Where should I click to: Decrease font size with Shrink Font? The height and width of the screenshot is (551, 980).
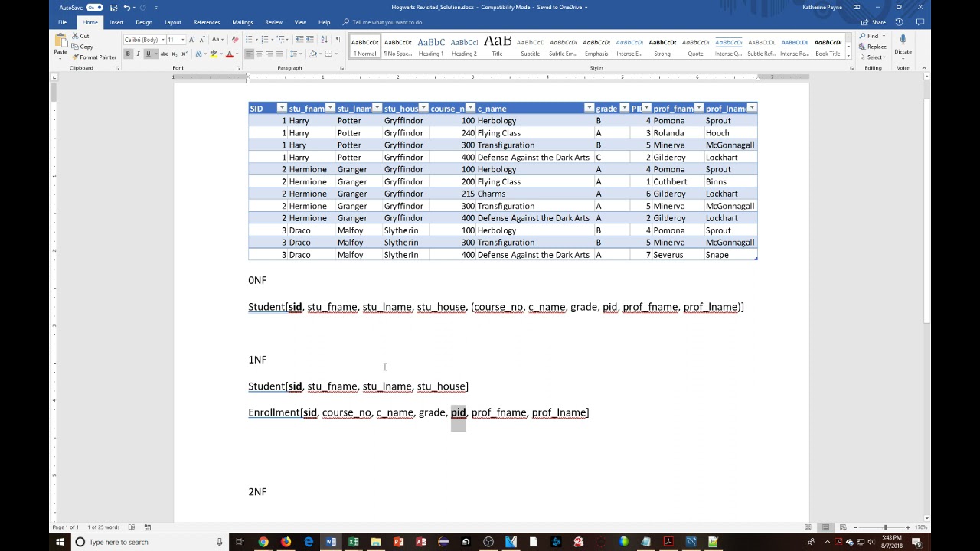201,40
